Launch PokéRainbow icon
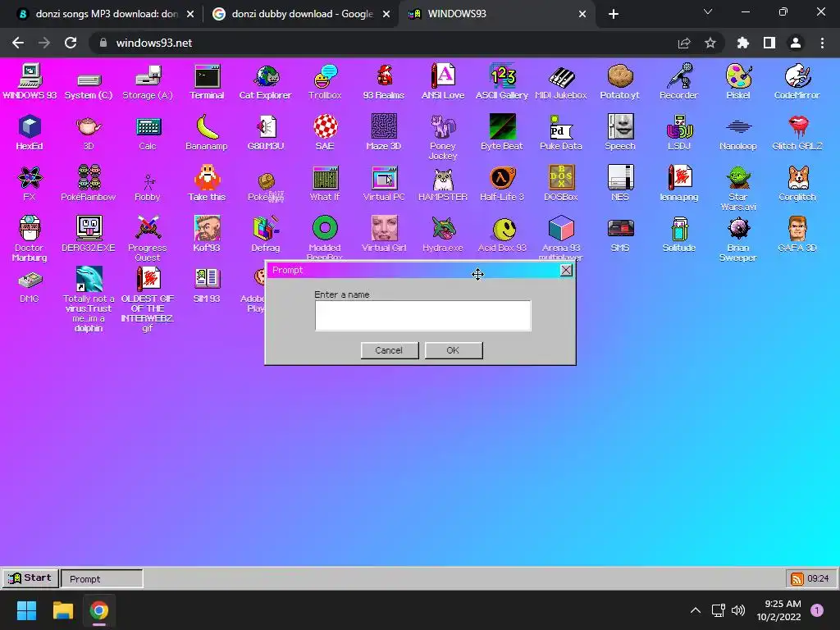 [89, 184]
